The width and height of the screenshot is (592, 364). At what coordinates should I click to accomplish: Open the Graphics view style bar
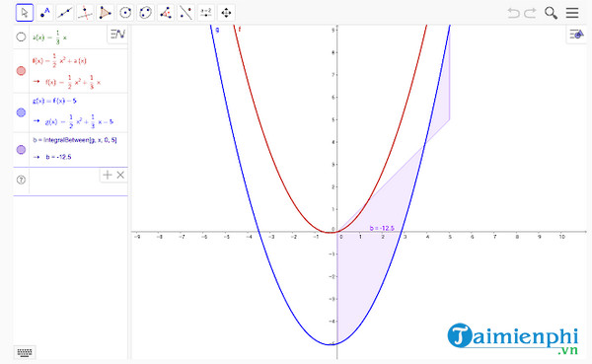576,35
